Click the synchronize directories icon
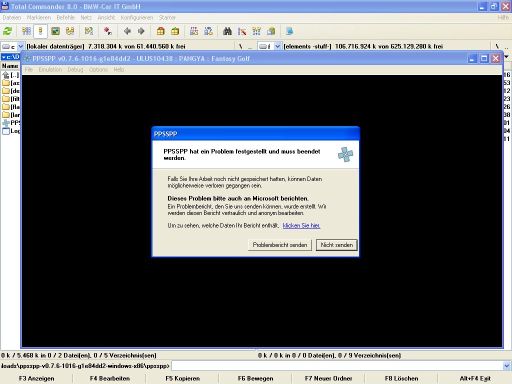Image resolution: width=512 pixels, height=384 pixels. [256, 31]
